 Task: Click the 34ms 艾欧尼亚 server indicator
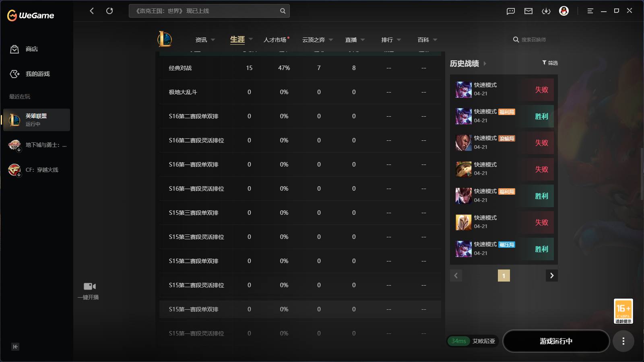pos(473,341)
